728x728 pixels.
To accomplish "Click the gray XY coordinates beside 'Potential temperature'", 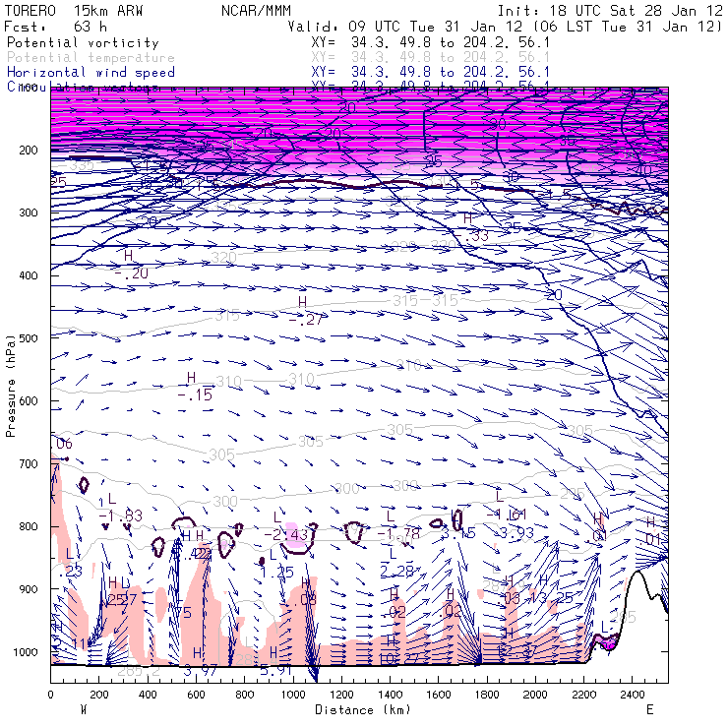I will [x=430, y=57].
